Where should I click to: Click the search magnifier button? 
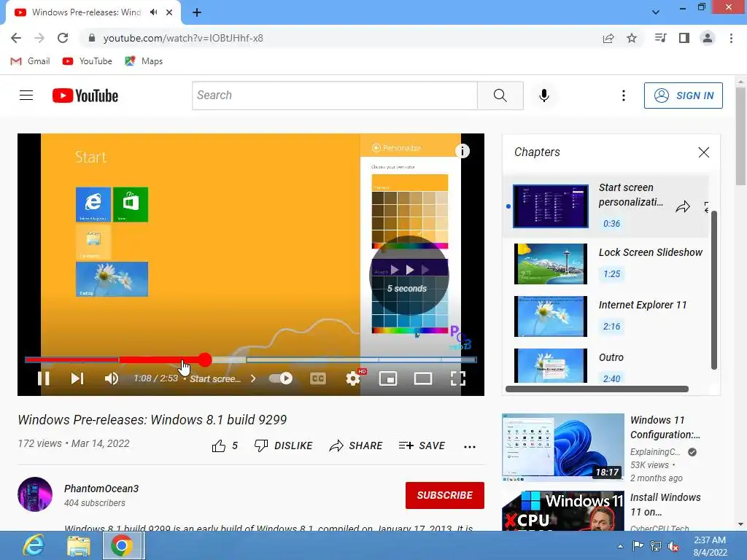[500, 96]
